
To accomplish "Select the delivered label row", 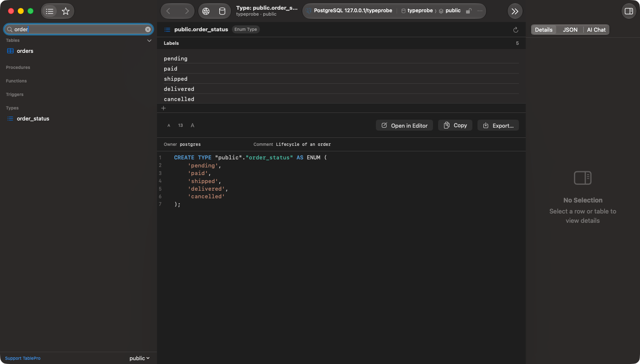I will point(341,89).
